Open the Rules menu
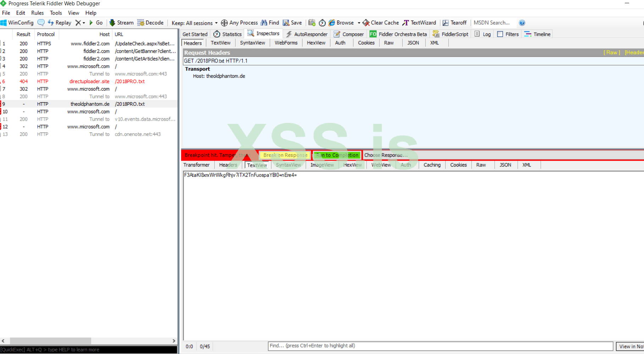The image size is (644, 354). pyautogui.click(x=38, y=13)
